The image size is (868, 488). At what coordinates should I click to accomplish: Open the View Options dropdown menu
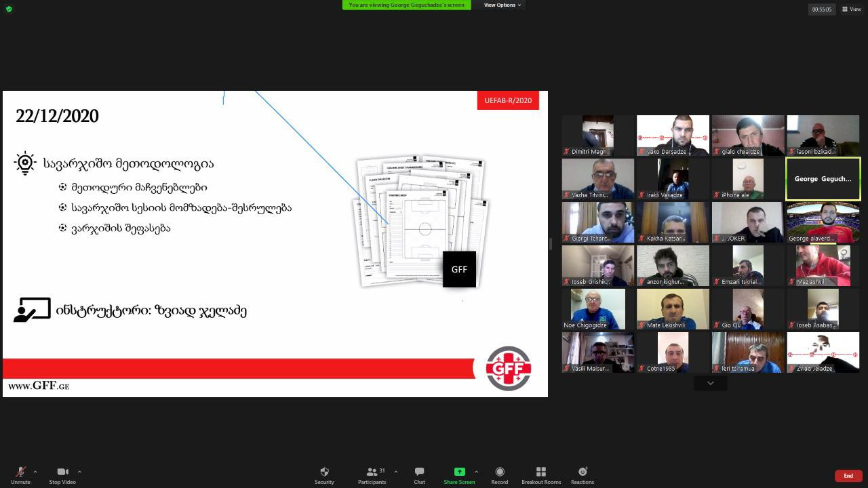(502, 5)
